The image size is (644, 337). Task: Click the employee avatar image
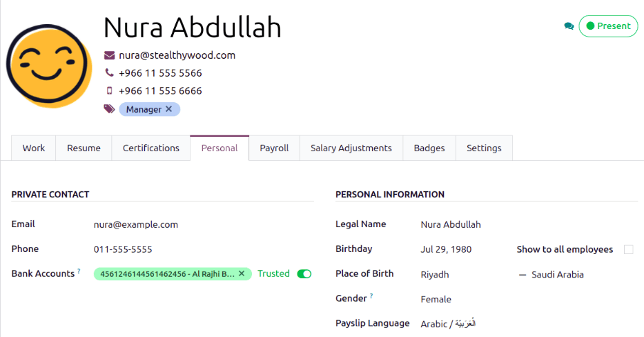(x=49, y=66)
